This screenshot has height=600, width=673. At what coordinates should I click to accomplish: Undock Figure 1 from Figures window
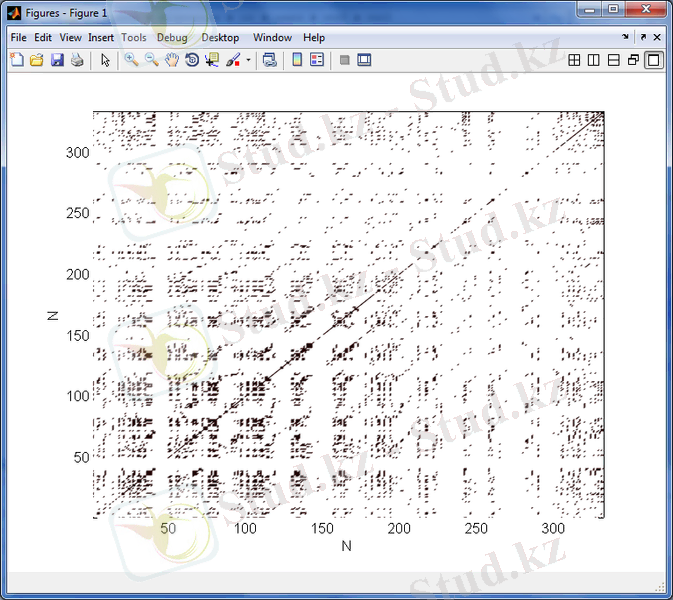643,37
